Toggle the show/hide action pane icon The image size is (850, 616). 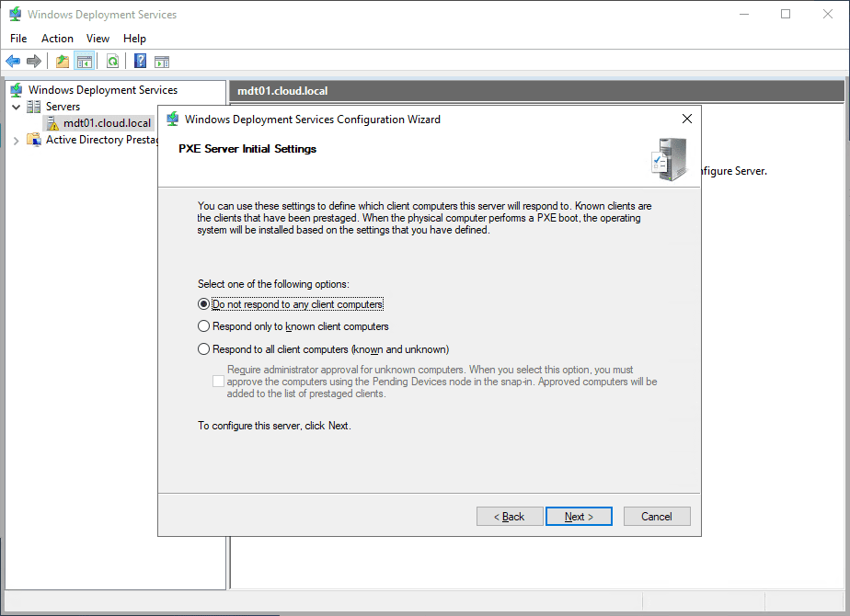(x=162, y=62)
